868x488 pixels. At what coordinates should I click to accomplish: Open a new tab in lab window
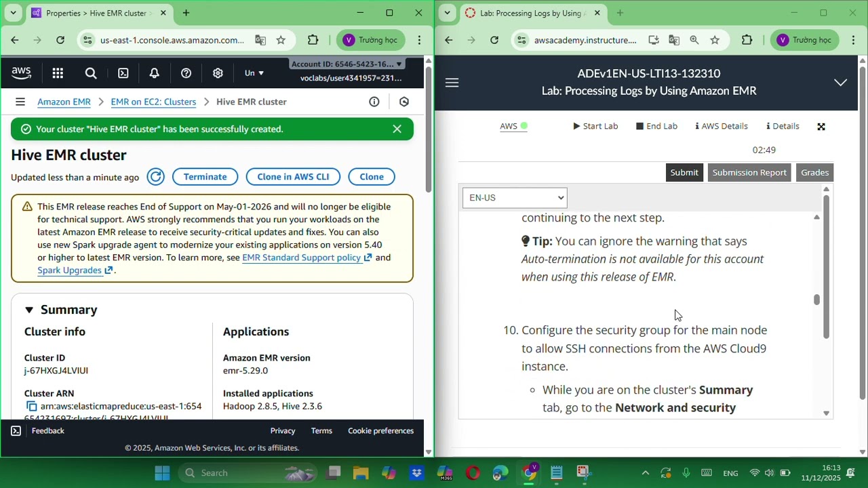pos(620,13)
